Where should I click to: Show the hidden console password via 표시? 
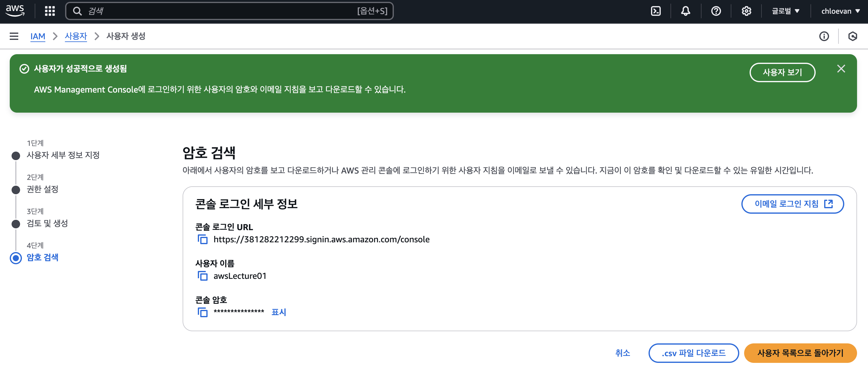(x=279, y=312)
